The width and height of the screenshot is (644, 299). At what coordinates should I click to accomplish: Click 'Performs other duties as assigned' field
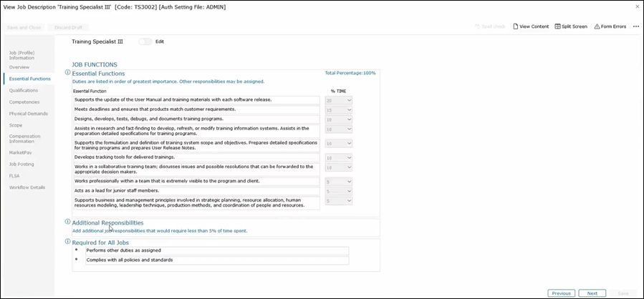tap(216, 250)
